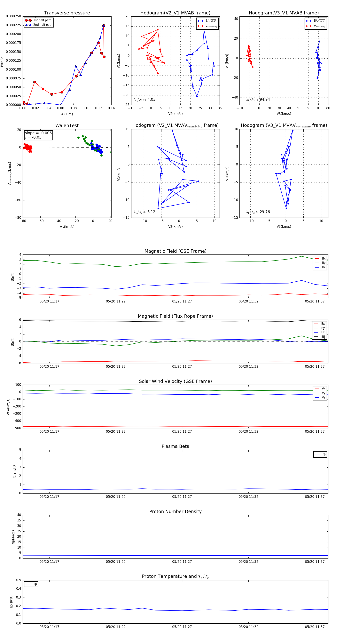Viewport: 351px width, 644px height.
Task: Click '05/20 11:32' tick under Magnetic Field GSE plot
Action: coord(248,301)
